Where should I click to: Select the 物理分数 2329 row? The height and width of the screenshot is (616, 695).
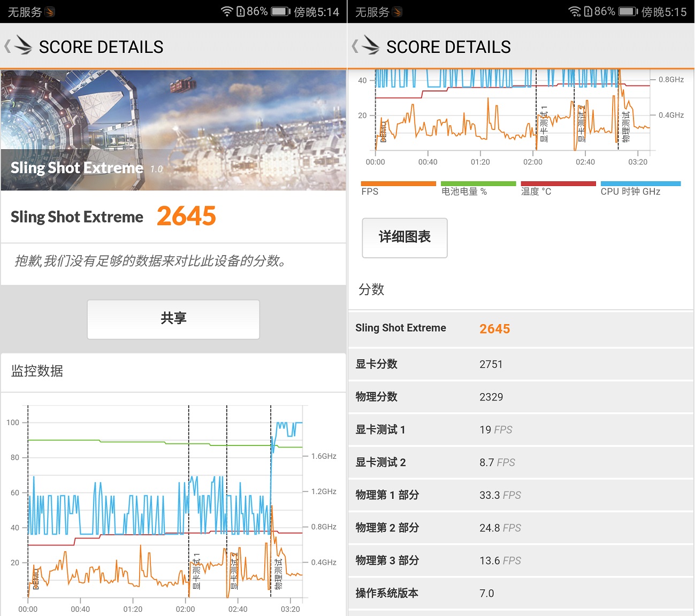[x=521, y=397]
